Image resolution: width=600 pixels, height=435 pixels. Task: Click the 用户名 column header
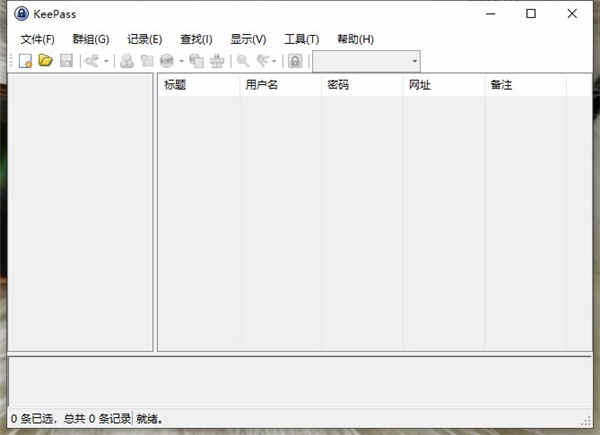point(280,85)
